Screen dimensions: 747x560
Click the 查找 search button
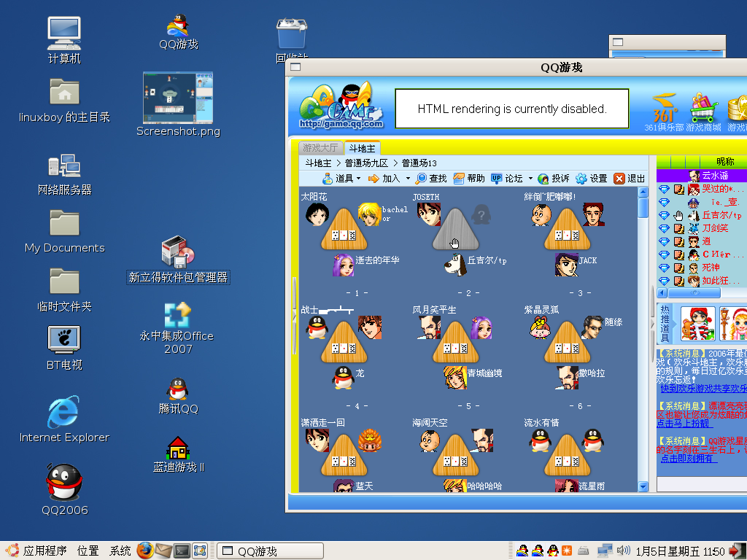tap(431, 179)
